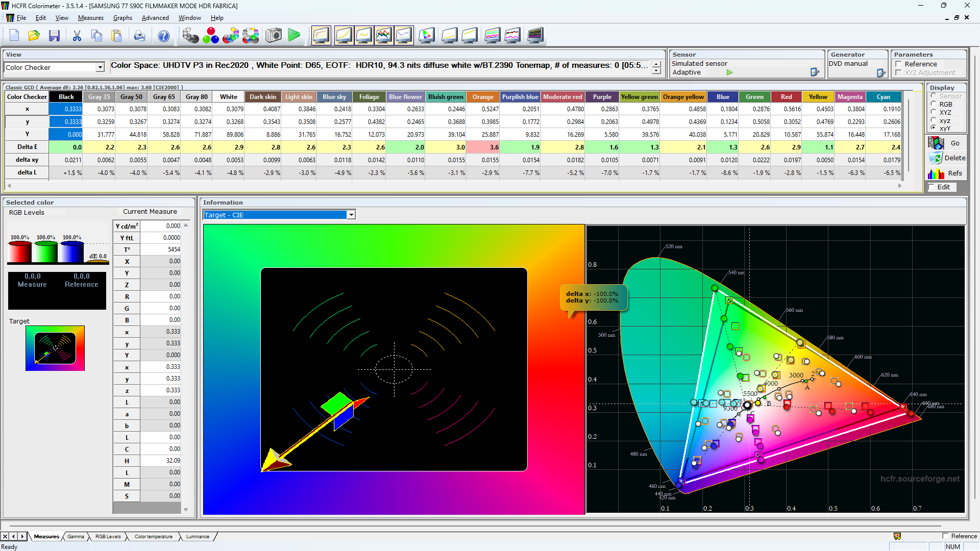Image resolution: width=980 pixels, height=551 pixels.
Task: Select the XYZ display radio button
Action: click(x=934, y=112)
